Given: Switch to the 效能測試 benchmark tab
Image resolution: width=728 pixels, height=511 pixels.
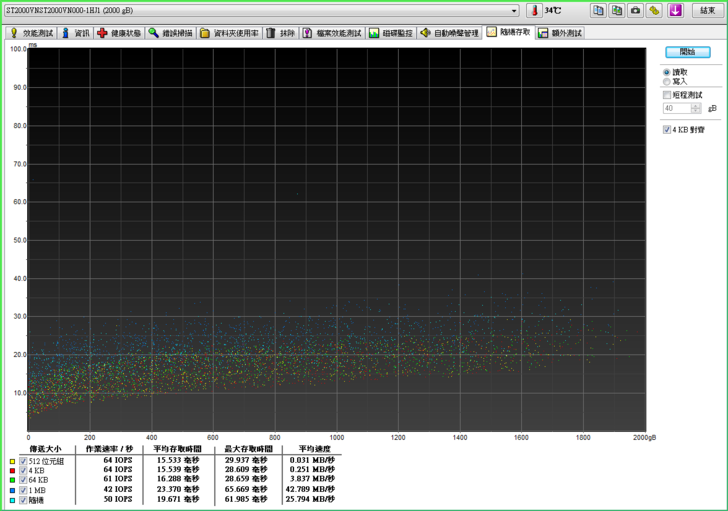Looking at the screenshot, I should (x=31, y=33).
